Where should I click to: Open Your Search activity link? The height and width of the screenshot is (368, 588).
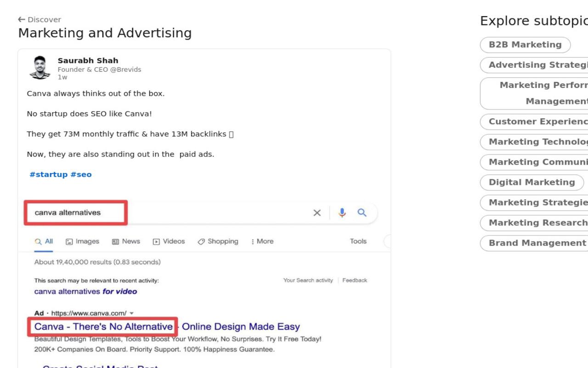[x=308, y=280]
